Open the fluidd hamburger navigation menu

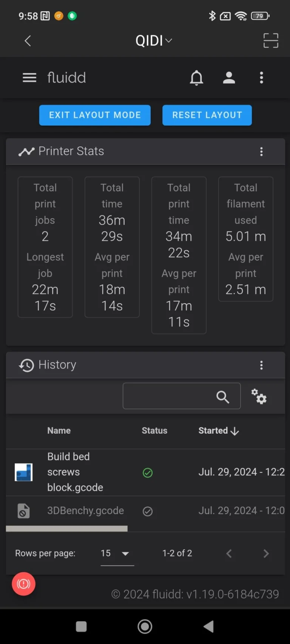coord(29,78)
